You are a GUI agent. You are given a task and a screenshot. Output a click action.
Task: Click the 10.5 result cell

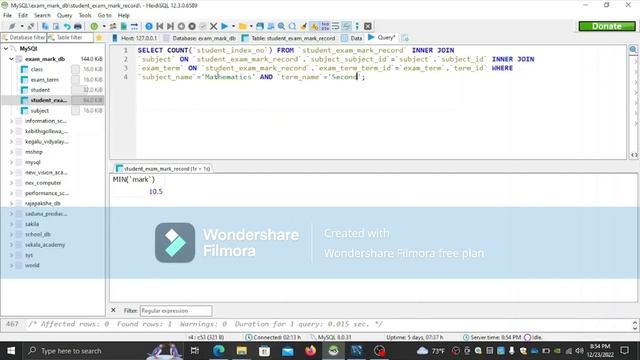138,191
